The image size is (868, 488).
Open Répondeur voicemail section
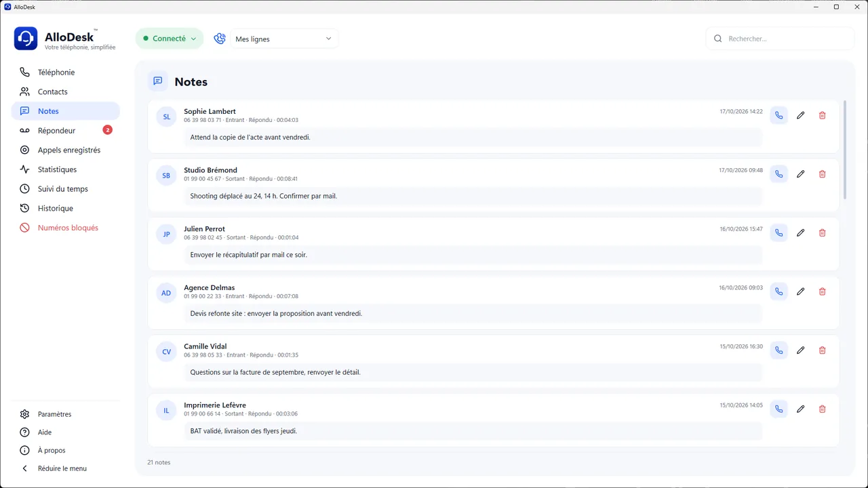click(66, 131)
